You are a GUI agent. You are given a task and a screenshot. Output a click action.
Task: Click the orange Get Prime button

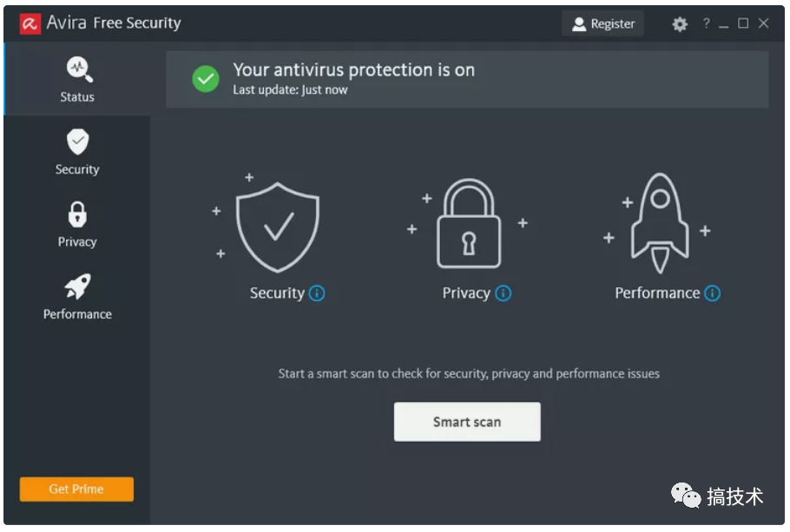[76, 489]
